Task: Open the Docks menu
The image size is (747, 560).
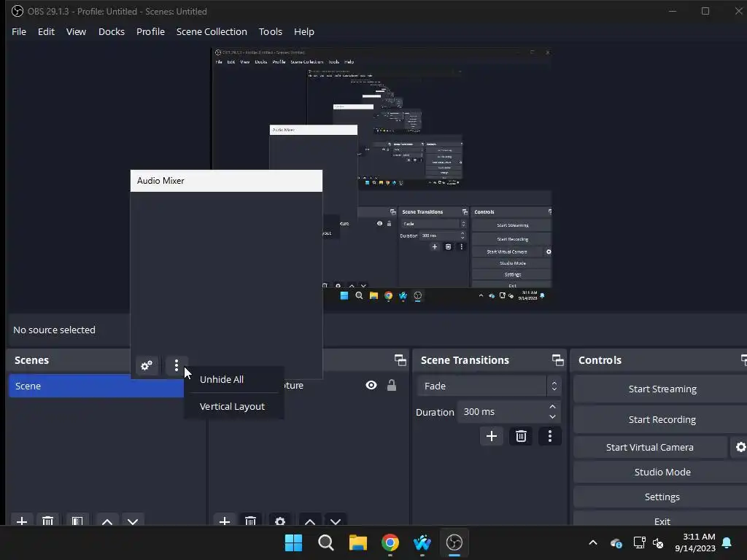Action: tap(112, 31)
